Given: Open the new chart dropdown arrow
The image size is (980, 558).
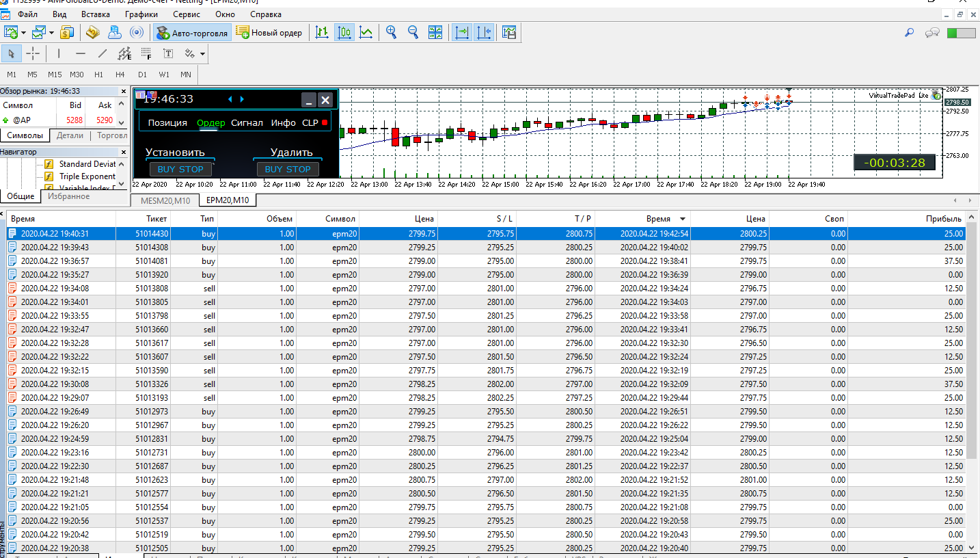Looking at the screenshot, I should (24, 33).
